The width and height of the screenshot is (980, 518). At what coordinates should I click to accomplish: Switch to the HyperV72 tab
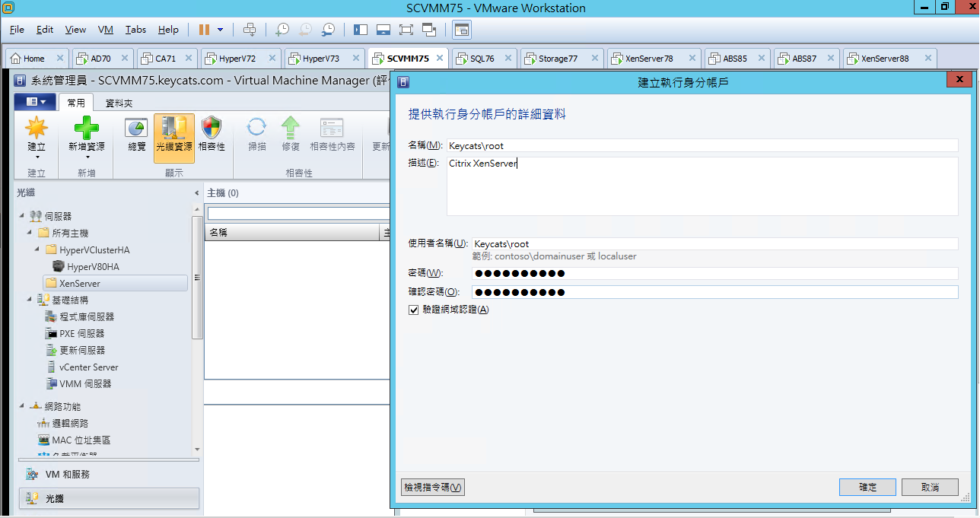pyautogui.click(x=240, y=59)
